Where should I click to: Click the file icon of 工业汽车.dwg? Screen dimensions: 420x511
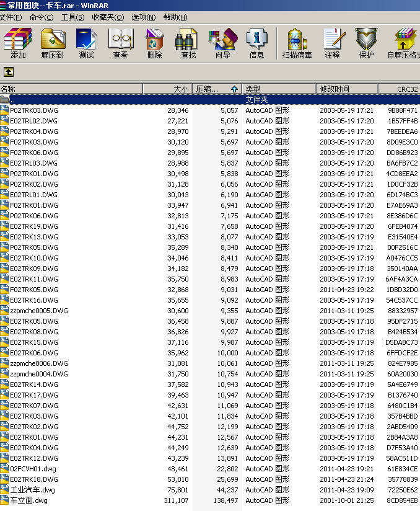click(4, 489)
